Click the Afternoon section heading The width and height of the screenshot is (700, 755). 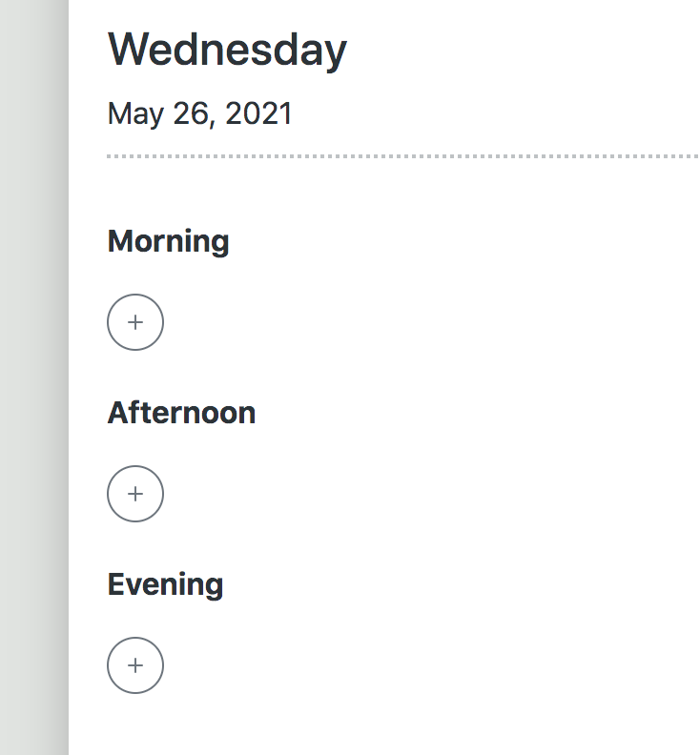tap(181, 413)
